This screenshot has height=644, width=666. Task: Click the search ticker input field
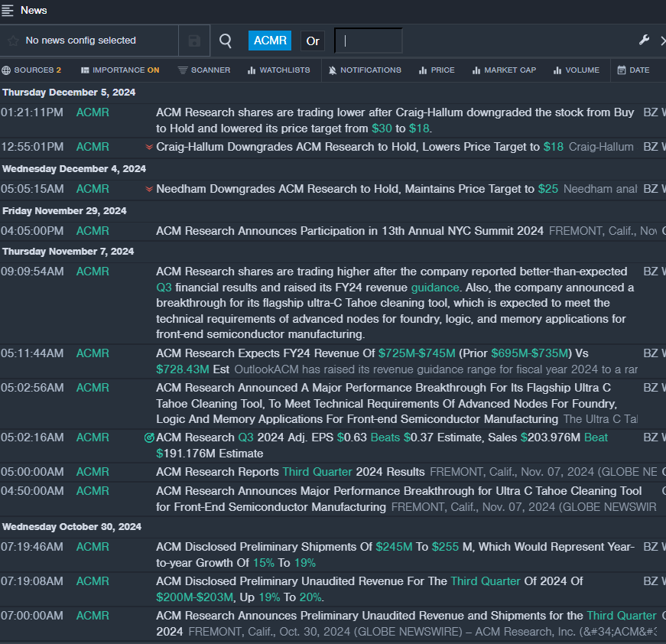tap(369, 41)
